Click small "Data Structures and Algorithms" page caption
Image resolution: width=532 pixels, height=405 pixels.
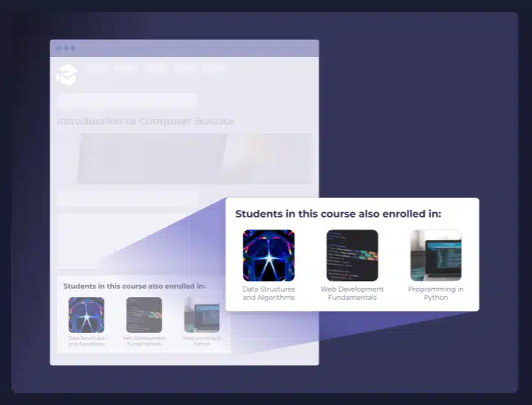[x=86, y=340]
